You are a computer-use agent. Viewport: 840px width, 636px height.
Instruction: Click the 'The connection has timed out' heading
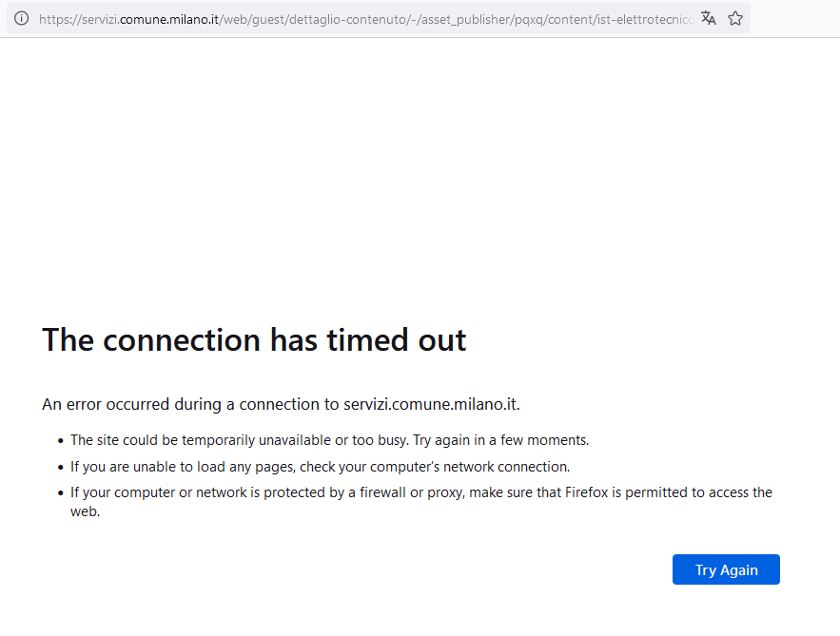[254, 339]
